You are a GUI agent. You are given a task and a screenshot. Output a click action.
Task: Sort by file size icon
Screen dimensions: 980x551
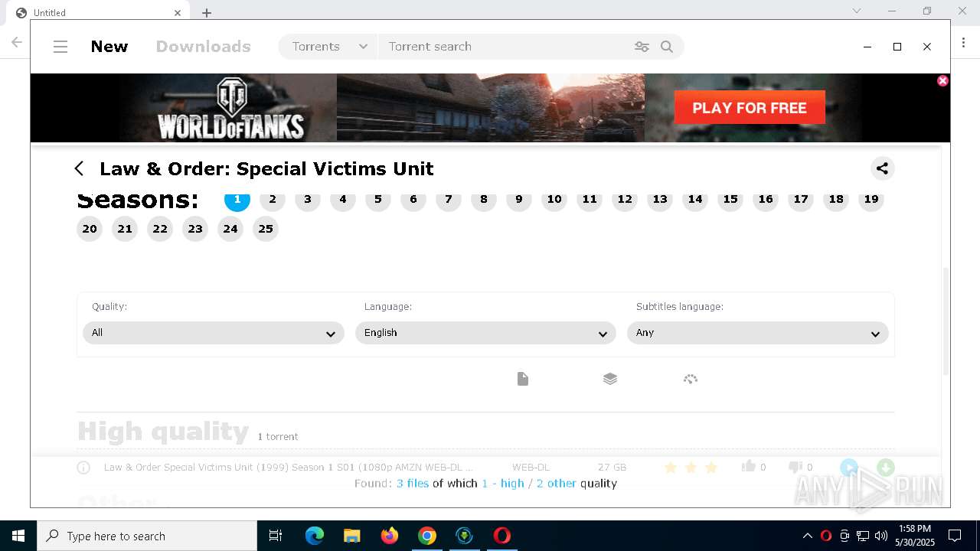tap(523, 379)
